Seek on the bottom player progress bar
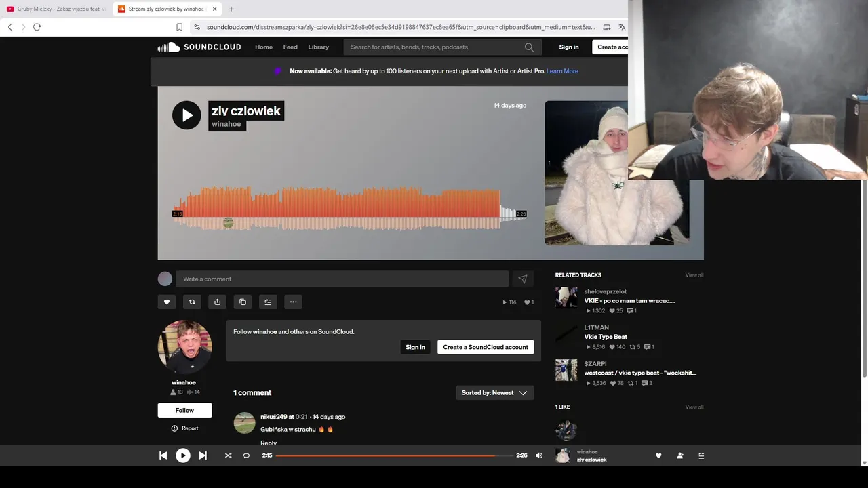 [394, 455]
